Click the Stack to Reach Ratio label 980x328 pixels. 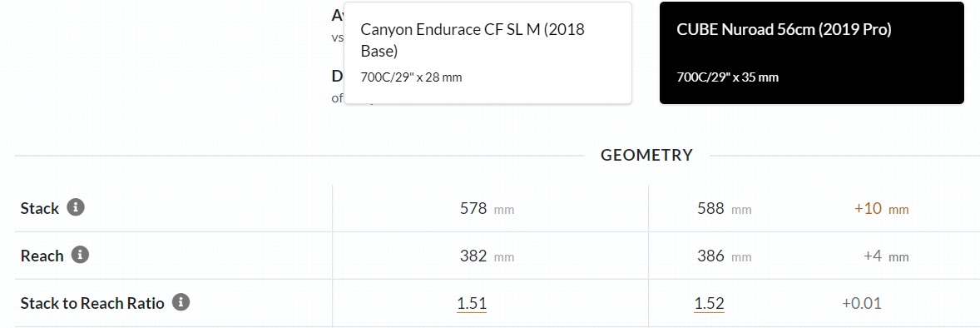tap(92, 304)
